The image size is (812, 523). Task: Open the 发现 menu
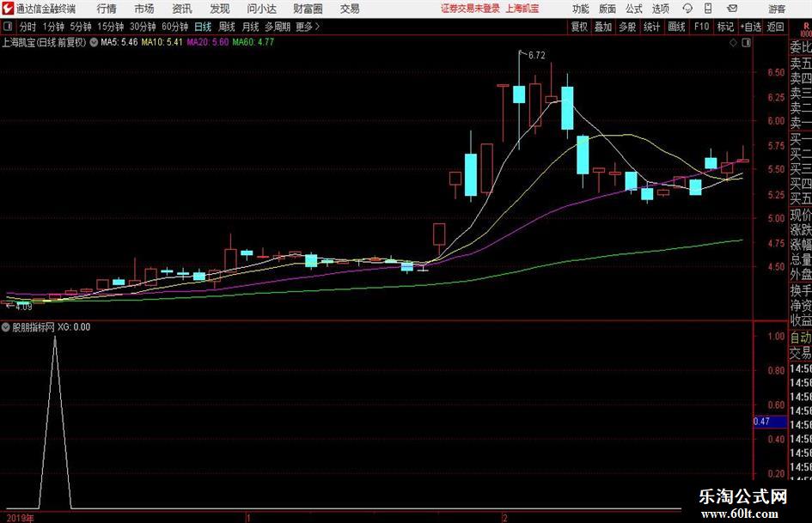click(220, 9)
